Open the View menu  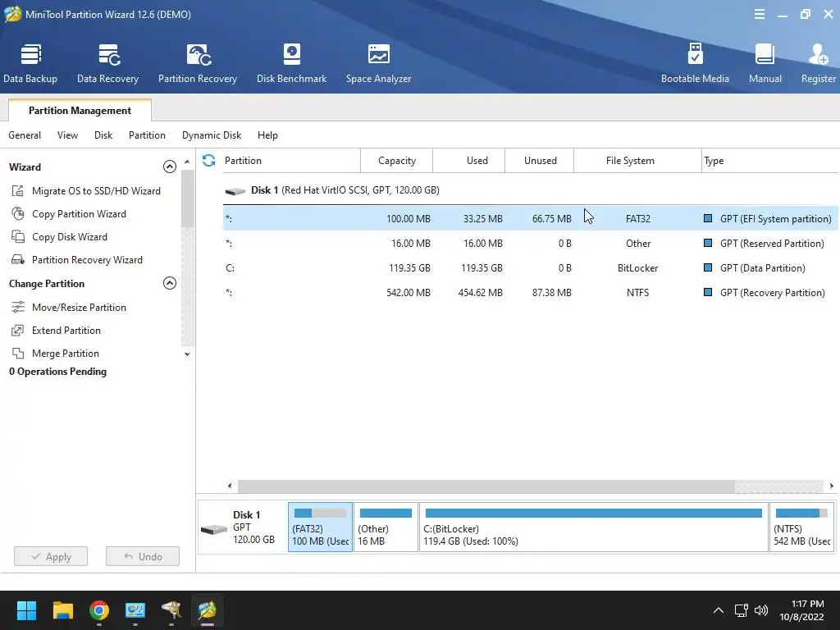pos(67,135)
